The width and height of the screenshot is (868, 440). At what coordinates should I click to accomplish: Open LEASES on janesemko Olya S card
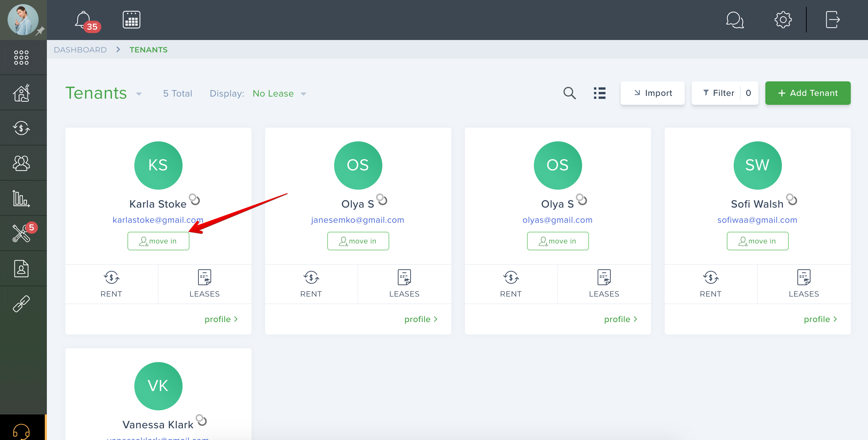click(404, 284)
